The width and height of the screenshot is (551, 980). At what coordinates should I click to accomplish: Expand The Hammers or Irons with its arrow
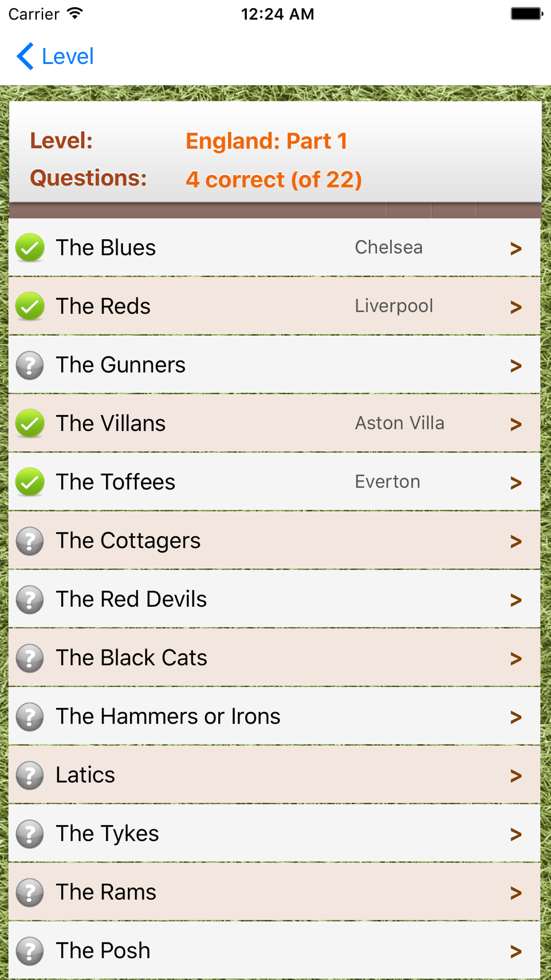[x=516, y=717]
